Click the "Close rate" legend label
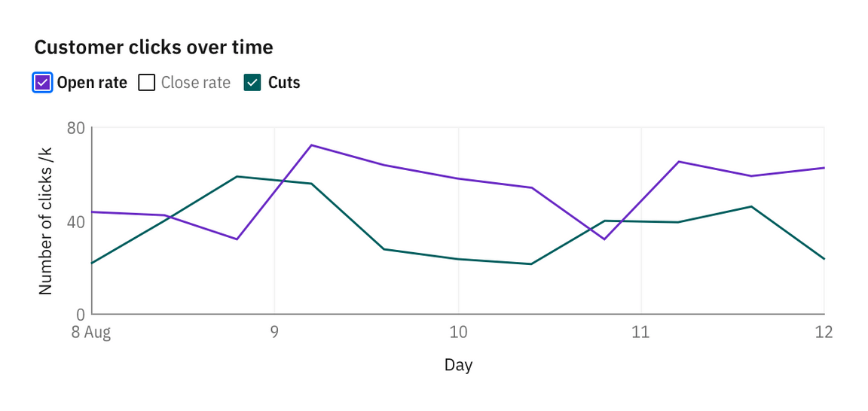This screenshot has width=868, height=411. [196, 83]
